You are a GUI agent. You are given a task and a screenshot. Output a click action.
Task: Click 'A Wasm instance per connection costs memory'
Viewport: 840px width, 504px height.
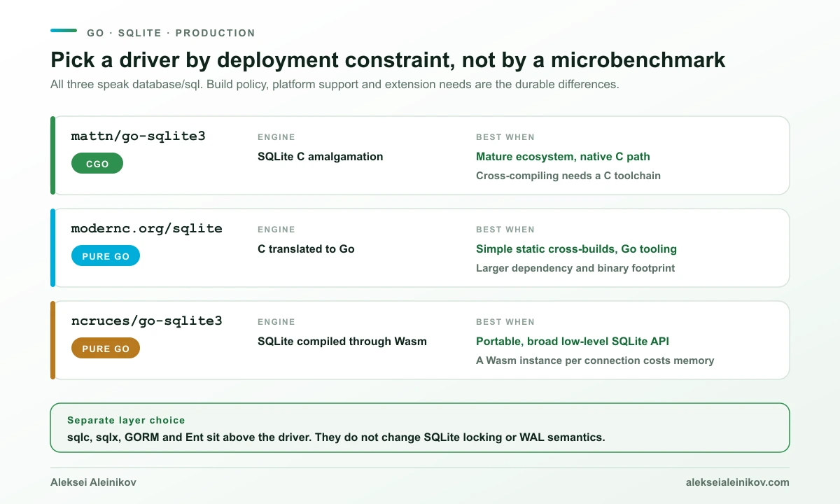pyautogui.click(x=595, y=360)
